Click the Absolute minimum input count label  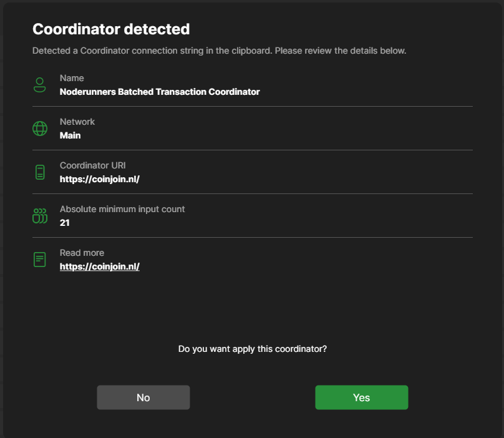tap(122, 210)
